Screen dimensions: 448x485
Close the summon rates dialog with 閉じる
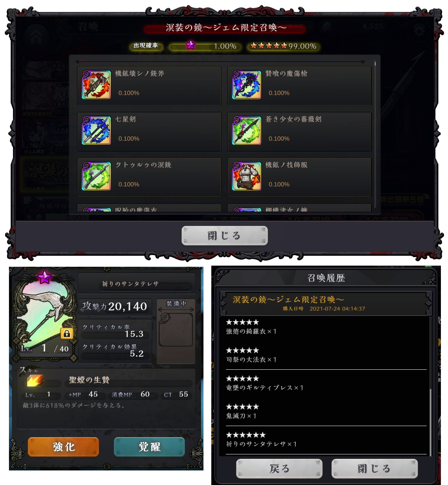click(x=224, y=235)
